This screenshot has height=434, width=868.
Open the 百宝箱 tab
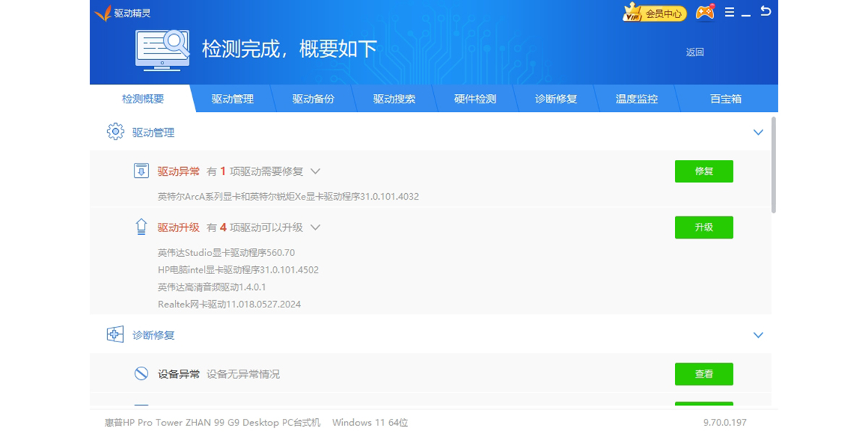[x=726, y=99]
